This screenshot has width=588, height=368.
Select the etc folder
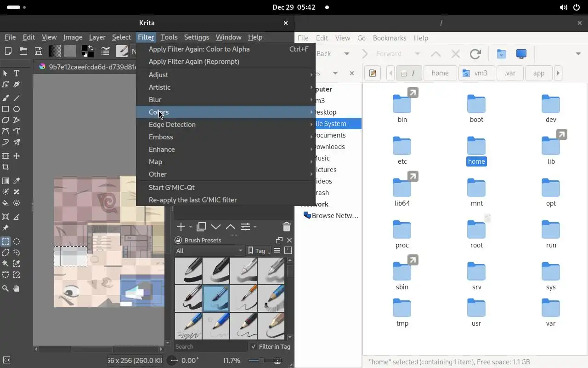[x=402, y=150]
